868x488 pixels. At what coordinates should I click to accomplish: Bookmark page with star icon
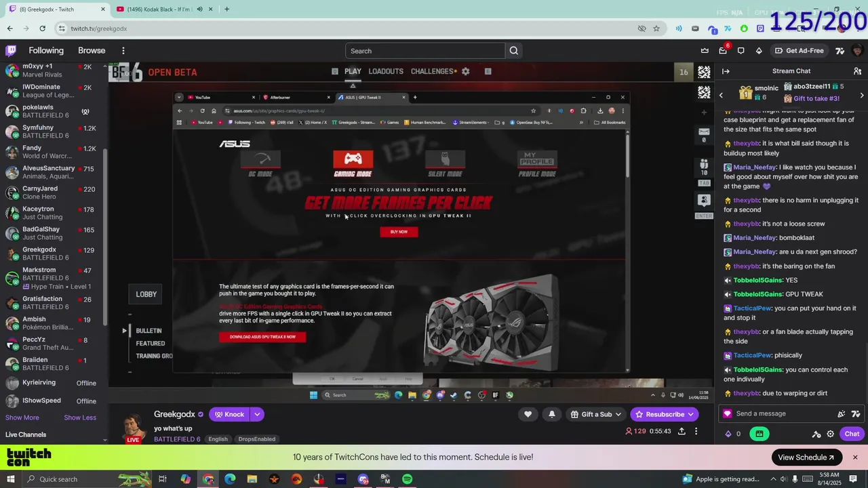656,28
